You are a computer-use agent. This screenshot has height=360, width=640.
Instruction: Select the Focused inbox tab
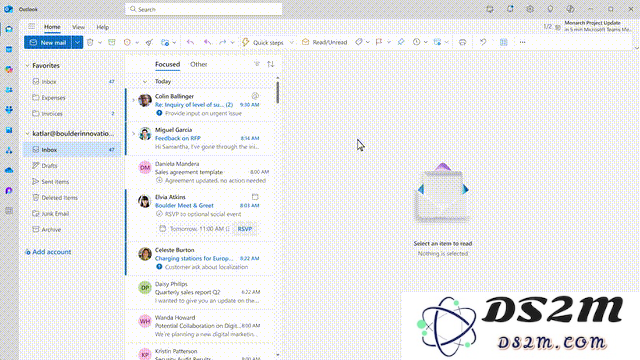pyautogui.click(x=167, y=64)
